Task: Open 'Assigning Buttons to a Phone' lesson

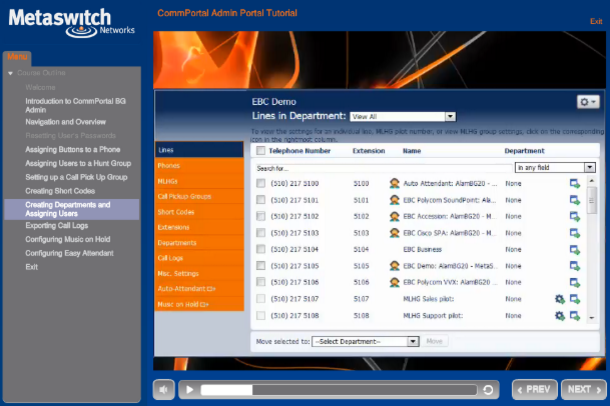Action: pos(73,149)
